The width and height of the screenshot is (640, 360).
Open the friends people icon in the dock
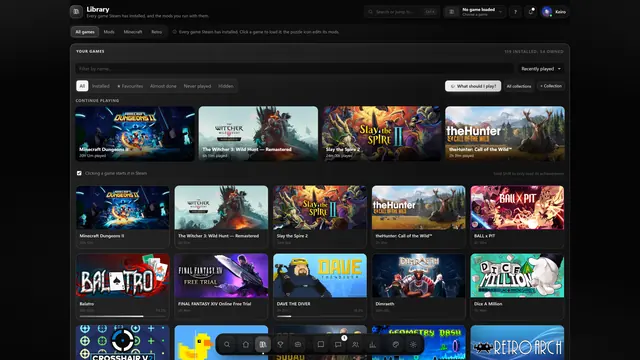pos(356,344)
